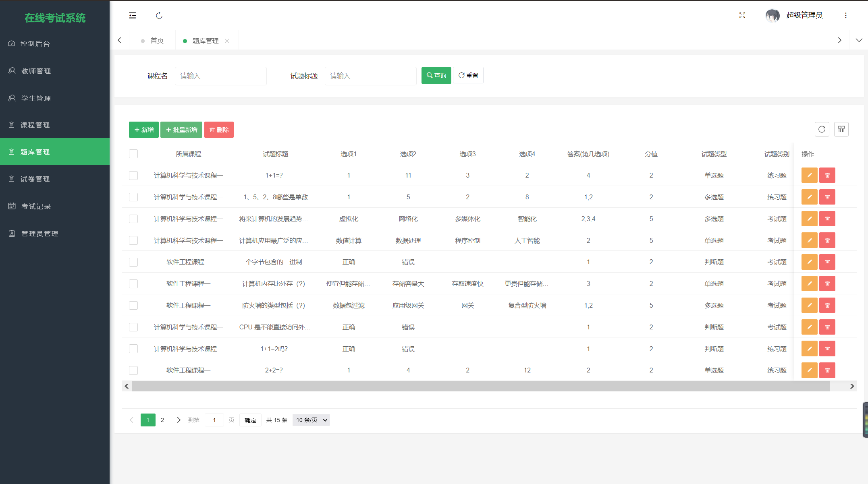Collapse the sidebar with the menu-fold icon
868x484 pixels.
point(133,15)
